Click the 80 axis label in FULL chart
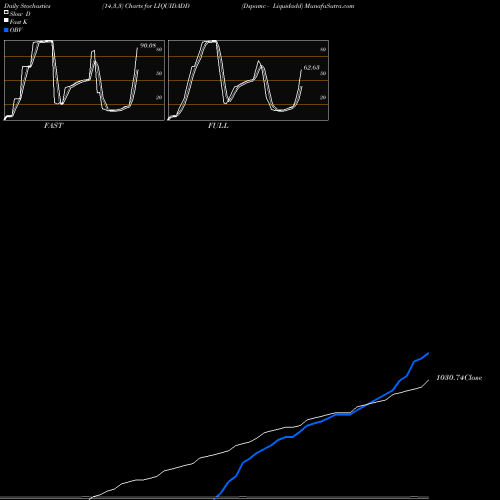The width and height of the screenshot is (500, 500). click(x=323, y=49)
